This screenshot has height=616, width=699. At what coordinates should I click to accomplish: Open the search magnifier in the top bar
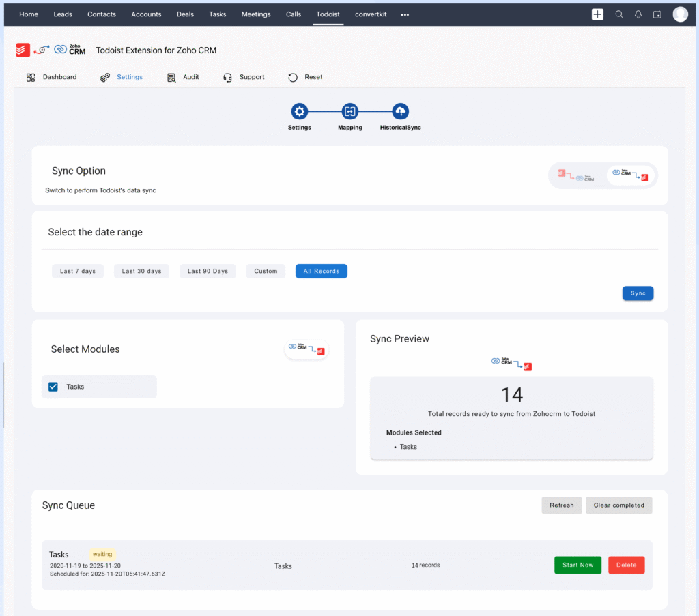click(618, 14)
